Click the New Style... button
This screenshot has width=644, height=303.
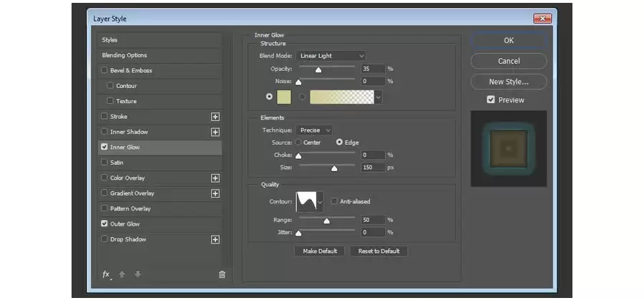509,82
